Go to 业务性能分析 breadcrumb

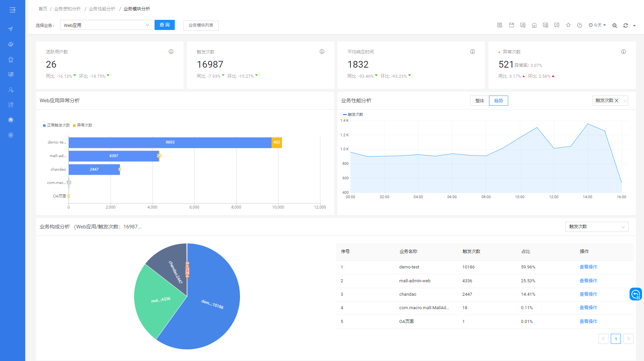[102, 9]
